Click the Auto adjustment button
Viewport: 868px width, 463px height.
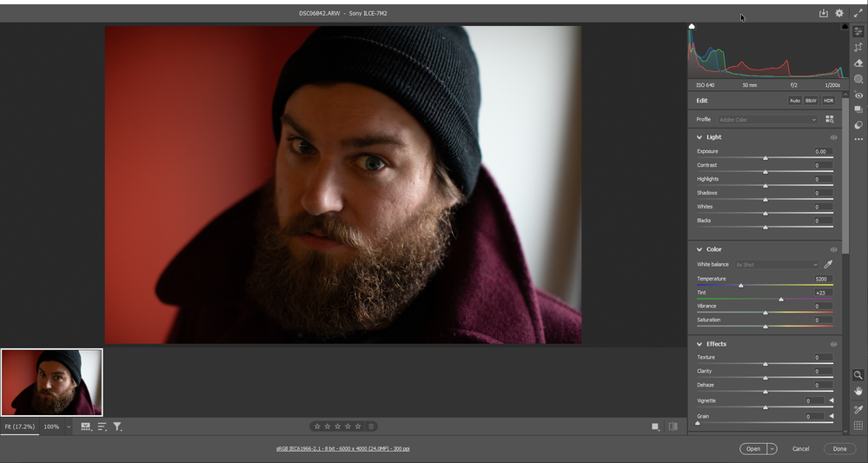(x=794, y=101)
